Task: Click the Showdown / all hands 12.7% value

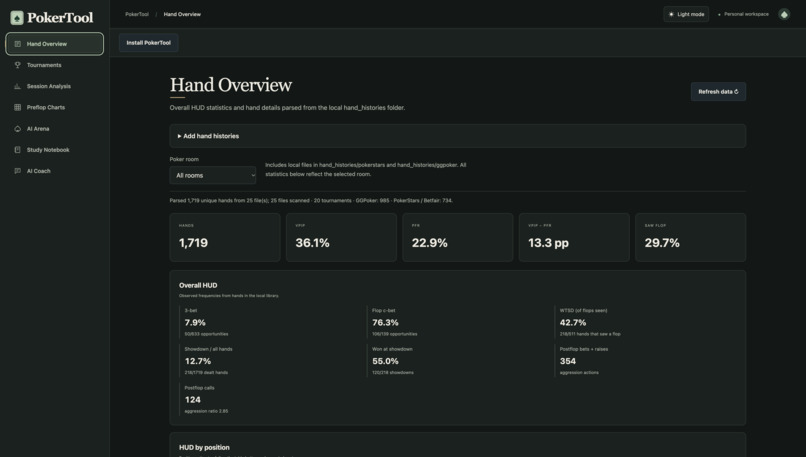Action: pyautogui.click(x=198, y=361)
